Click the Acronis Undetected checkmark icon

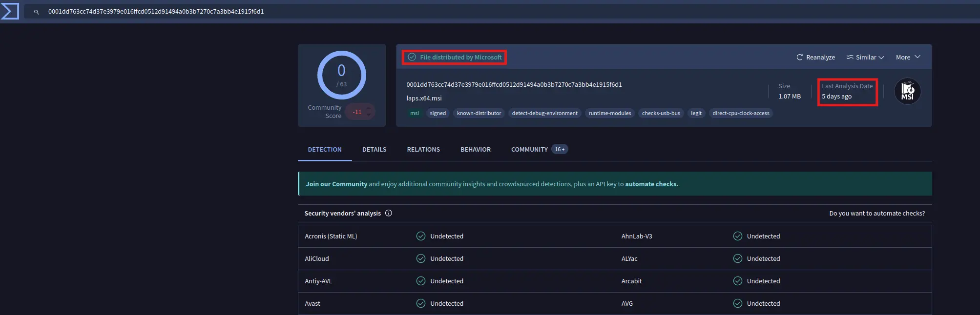[421, 236]
